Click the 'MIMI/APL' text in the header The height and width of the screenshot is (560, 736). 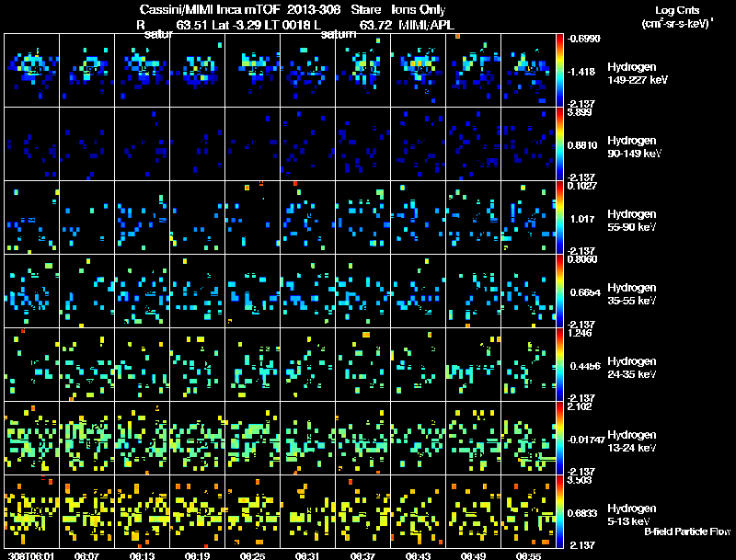(x=426, y=25)
